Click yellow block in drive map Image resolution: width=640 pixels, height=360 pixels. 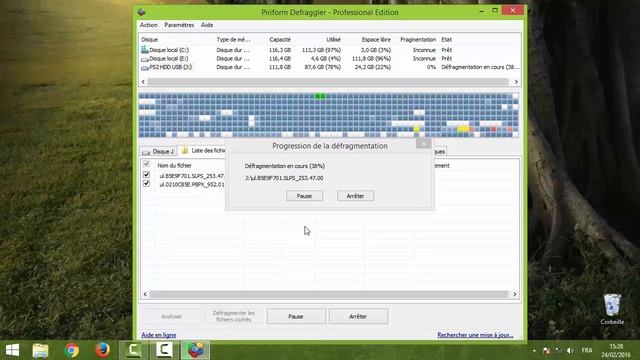(463, 129)
